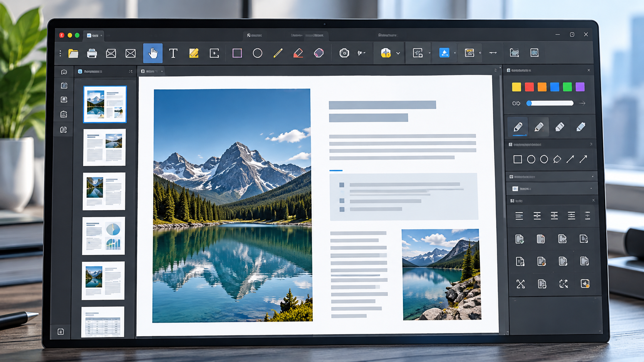Select the thumbnails panel tab header
The image size is (644, 362).
(90, 71)
